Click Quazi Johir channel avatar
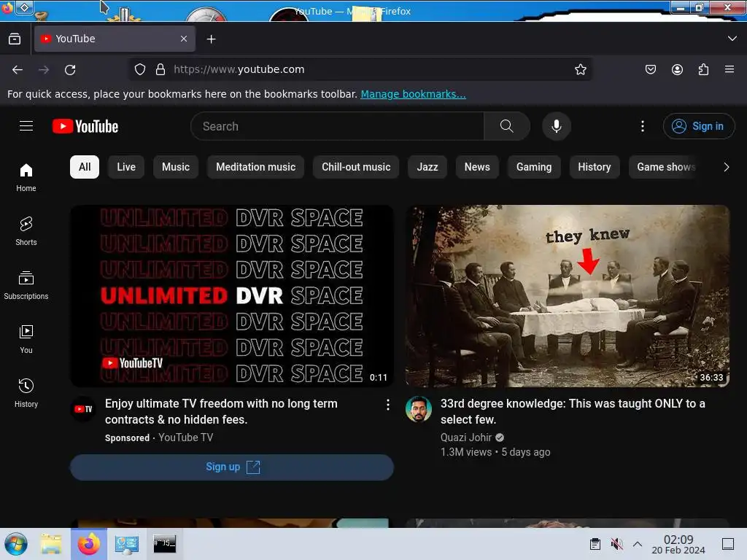 click(x=419, y=409)
